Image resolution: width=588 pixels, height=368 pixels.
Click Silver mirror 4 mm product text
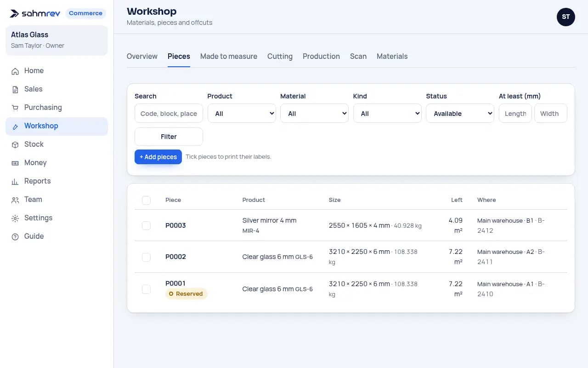point(269,220)
